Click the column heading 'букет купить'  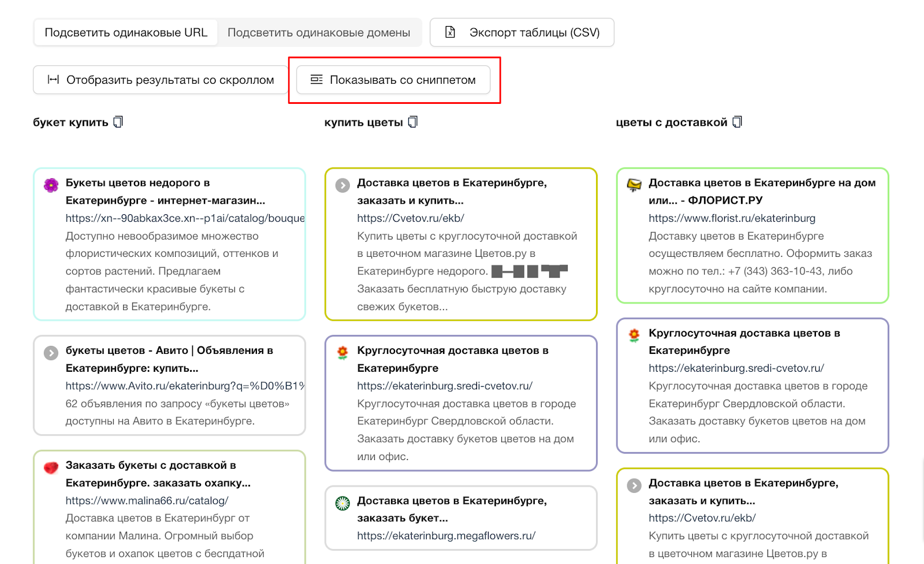coord(70,122)
